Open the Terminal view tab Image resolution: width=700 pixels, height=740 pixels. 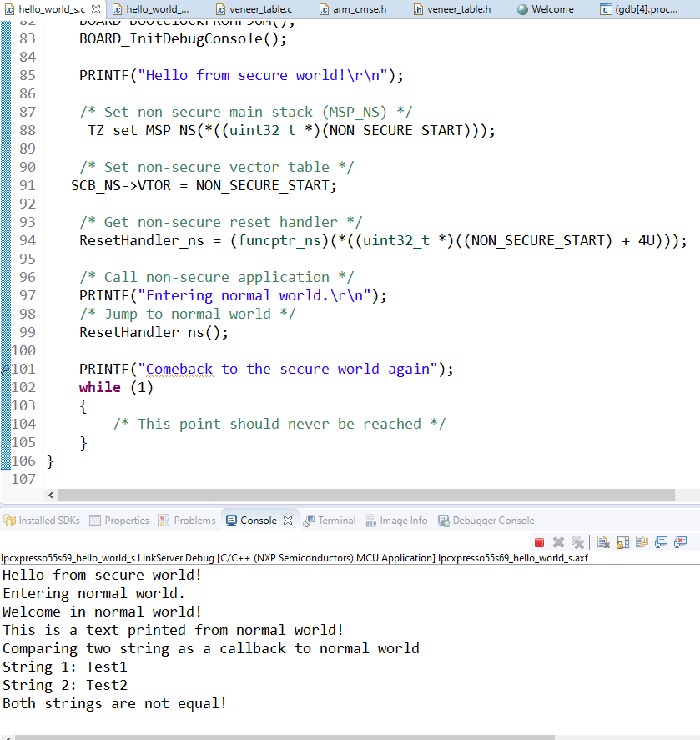coord(330,521)
